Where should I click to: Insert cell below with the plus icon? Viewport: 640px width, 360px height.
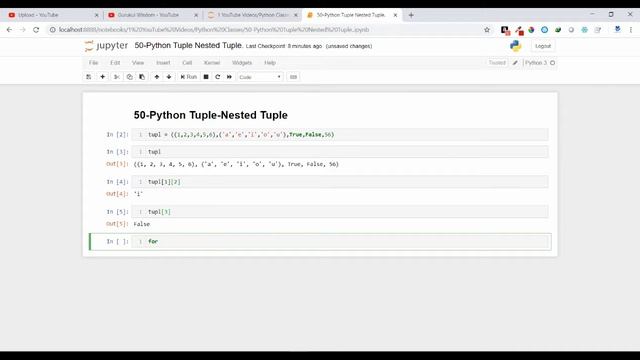click(102, 77)
